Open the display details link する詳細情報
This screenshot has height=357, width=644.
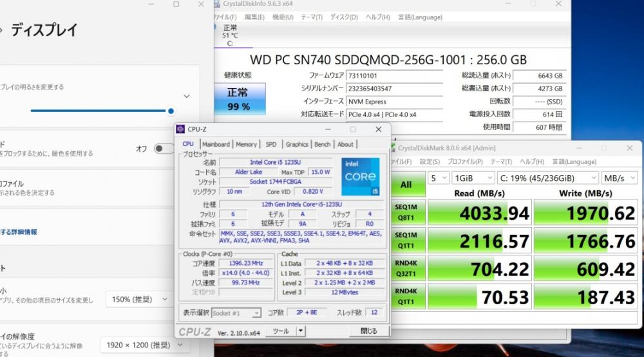19,232
